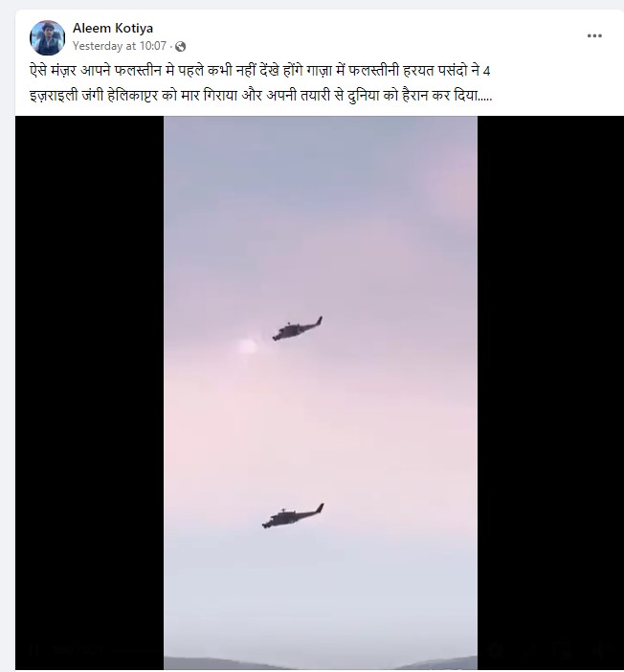Screen dimensions: 624x672
Task: Click the Hindi post caption text
Action: pyautogui.click(x=260, y=82)
